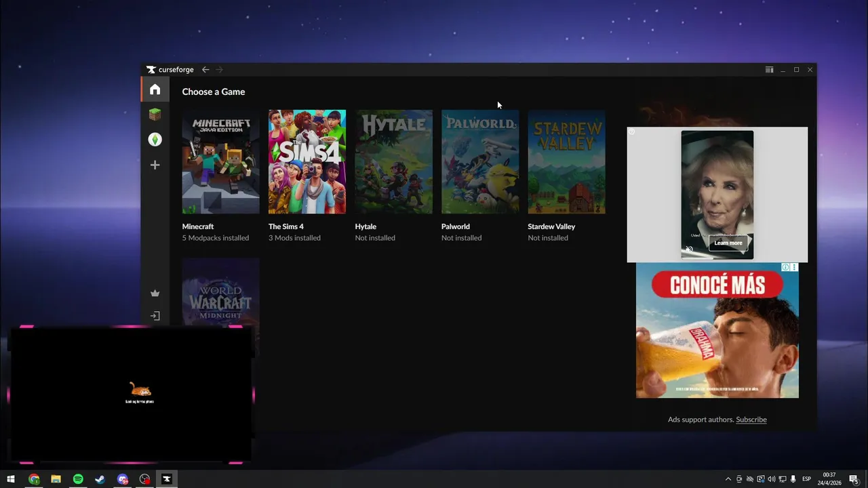Go back with the left arrow
Image resolution: width=868 pixels, height=488 pixels.
click(205, 70)
